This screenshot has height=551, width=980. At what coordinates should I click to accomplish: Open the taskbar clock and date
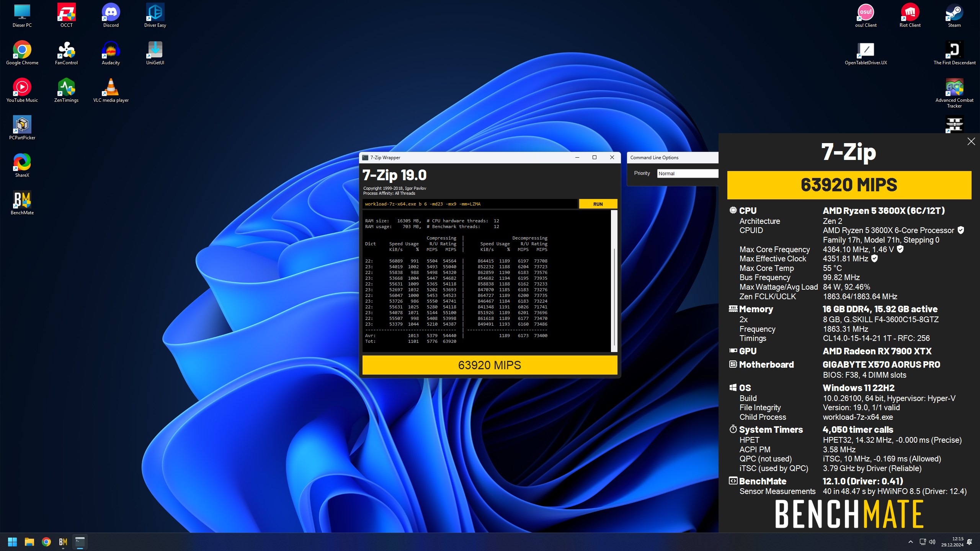tap(952, 542)
